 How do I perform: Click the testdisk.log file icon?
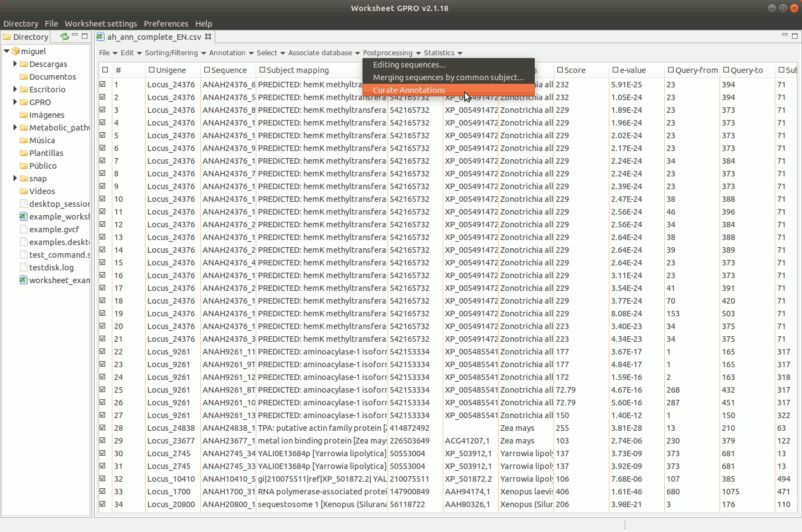click(24, 268)
